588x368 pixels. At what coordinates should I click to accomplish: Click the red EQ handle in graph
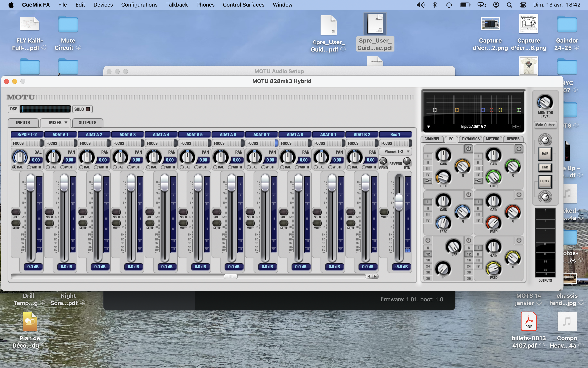click(492, 110)
